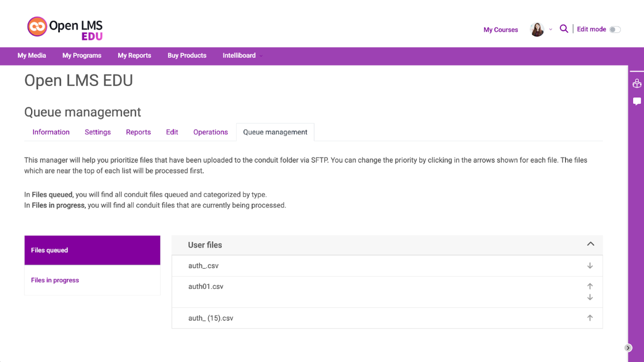
Task: Switch to the Information tab
Action: (51, 133)
